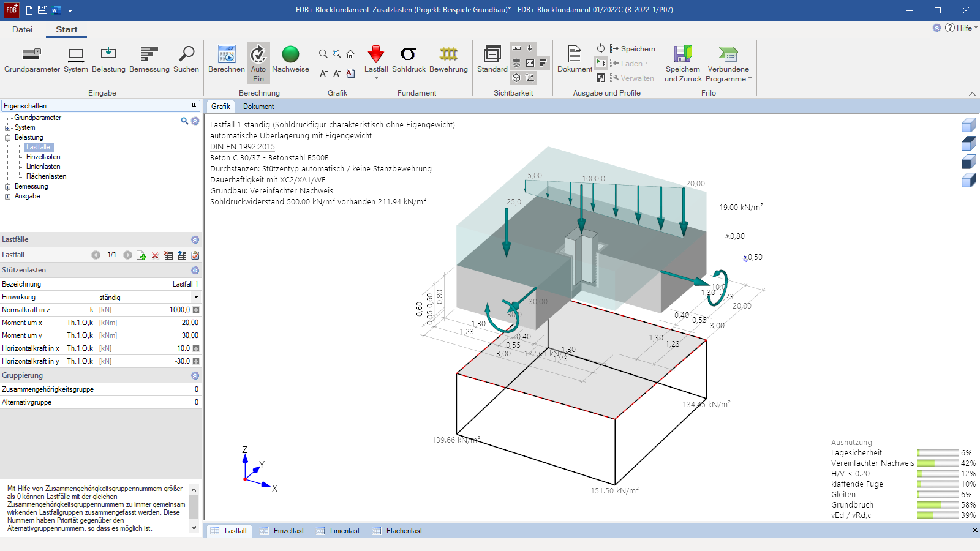This screenshot has width=980, height=551.
Task: Click Speichern und Zurück
Action: [683, 64]
